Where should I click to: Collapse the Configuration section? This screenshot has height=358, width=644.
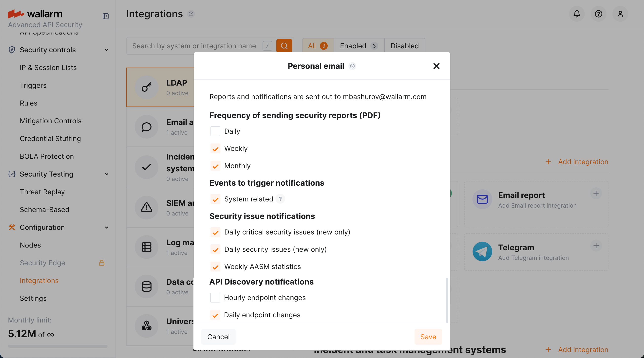click(x=107, y=227)
